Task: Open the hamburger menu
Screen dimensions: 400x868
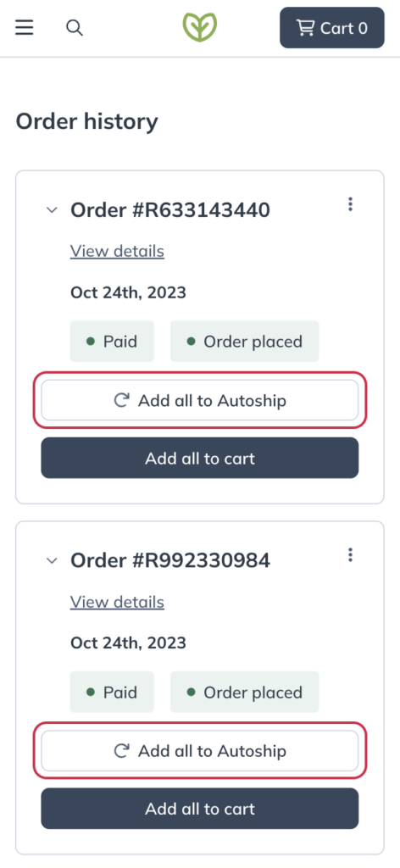Action: coord(25,27)
